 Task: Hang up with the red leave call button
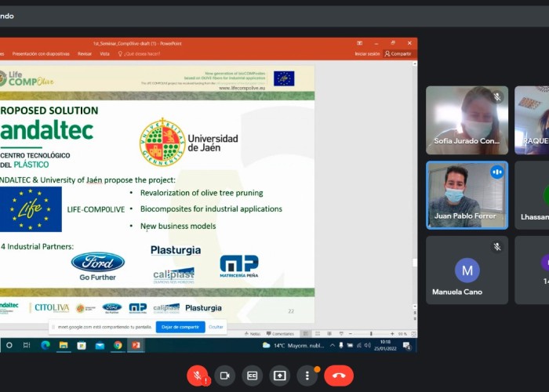click(339, 376)
